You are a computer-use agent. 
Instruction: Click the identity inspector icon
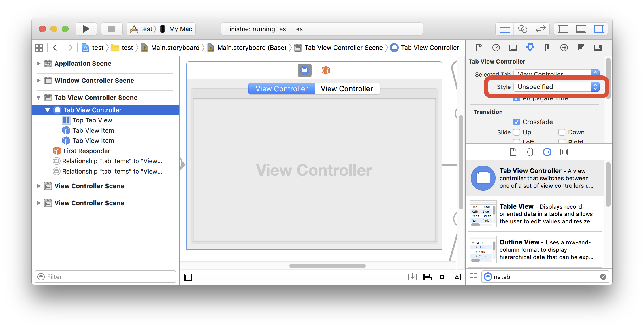pos(512,48)
